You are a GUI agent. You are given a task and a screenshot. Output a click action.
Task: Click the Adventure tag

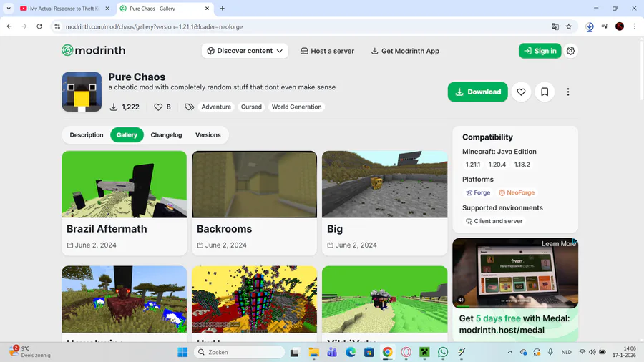216,107
